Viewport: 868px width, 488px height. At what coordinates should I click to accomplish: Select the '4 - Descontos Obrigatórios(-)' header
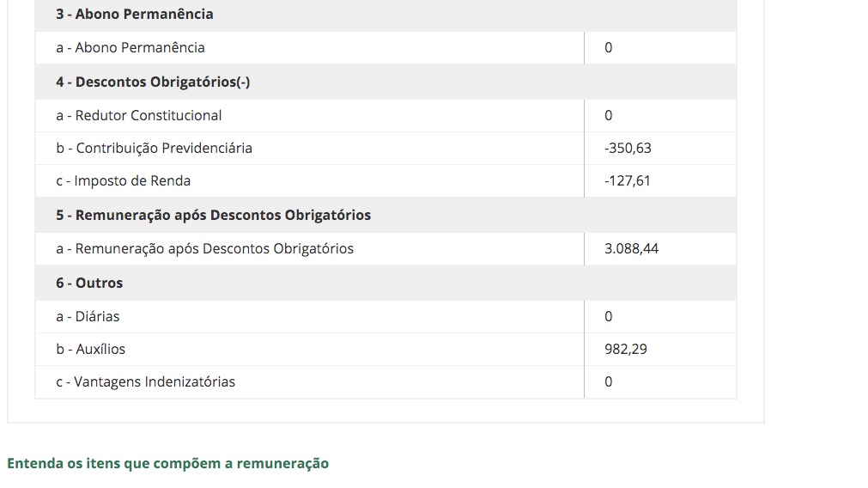[153, 82]
